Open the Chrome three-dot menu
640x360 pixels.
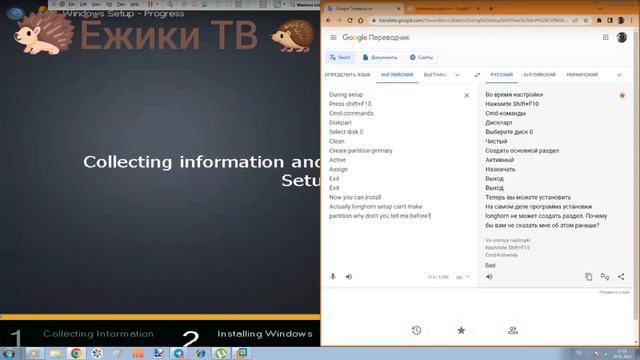(631, 20)
